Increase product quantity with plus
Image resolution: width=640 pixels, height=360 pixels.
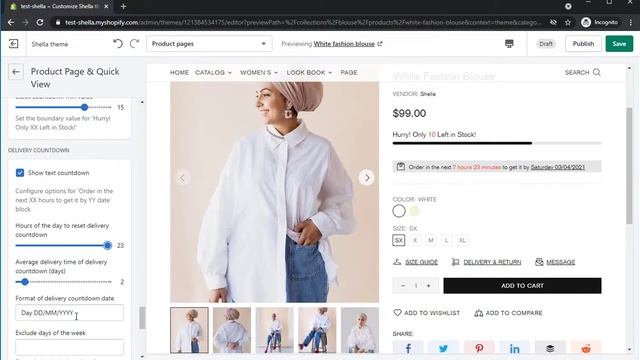[x=429, y=286]
